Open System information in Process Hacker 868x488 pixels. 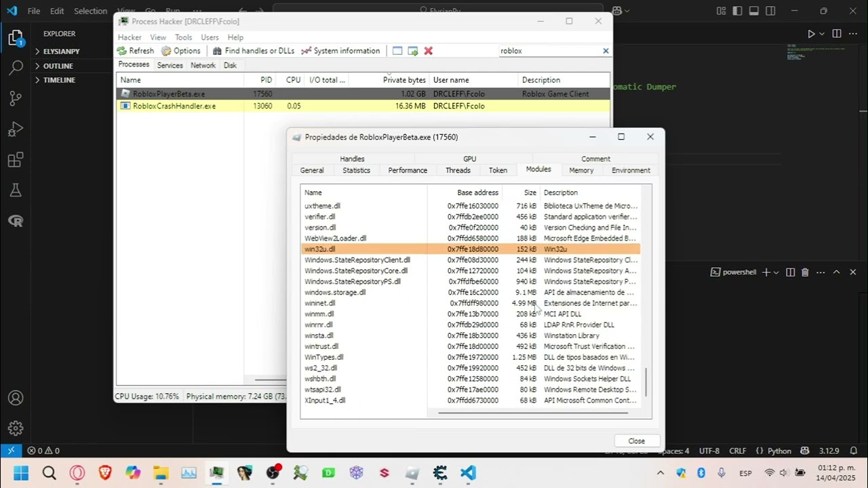pyautogui.click(x=340, y=51)
